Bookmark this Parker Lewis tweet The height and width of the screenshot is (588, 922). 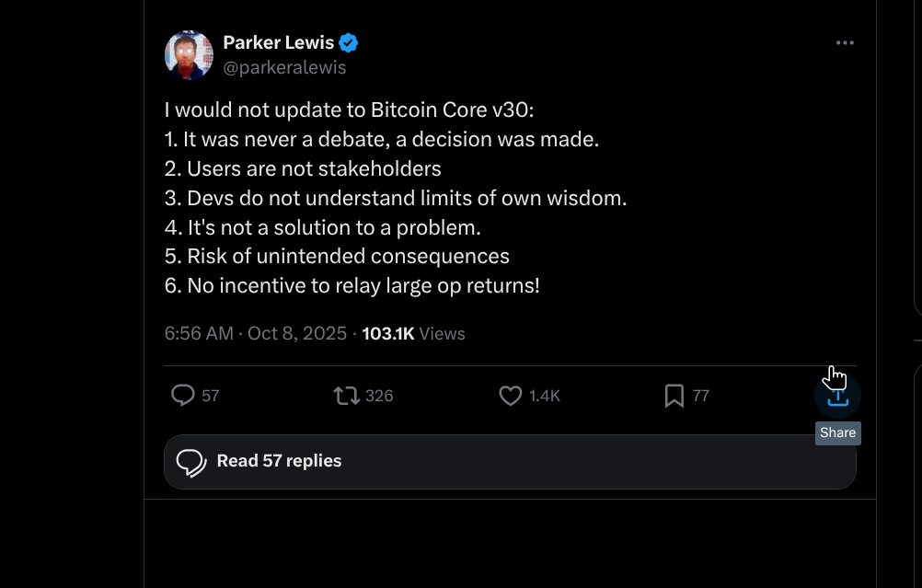pyautogui.click(x=674, y=396)
